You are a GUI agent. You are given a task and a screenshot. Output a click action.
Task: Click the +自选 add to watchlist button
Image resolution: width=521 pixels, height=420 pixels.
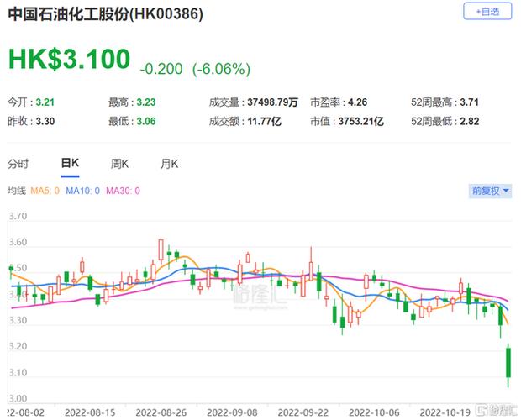point(487,12)
